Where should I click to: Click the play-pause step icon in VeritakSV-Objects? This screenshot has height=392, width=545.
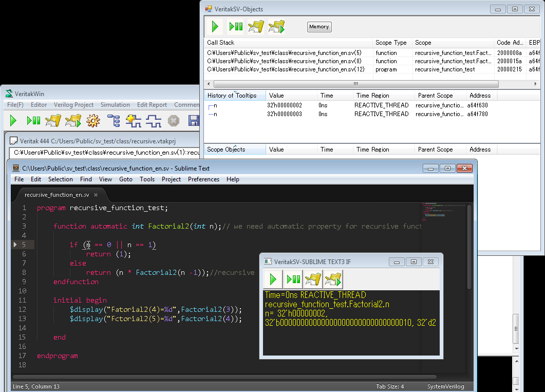point(236,26)
